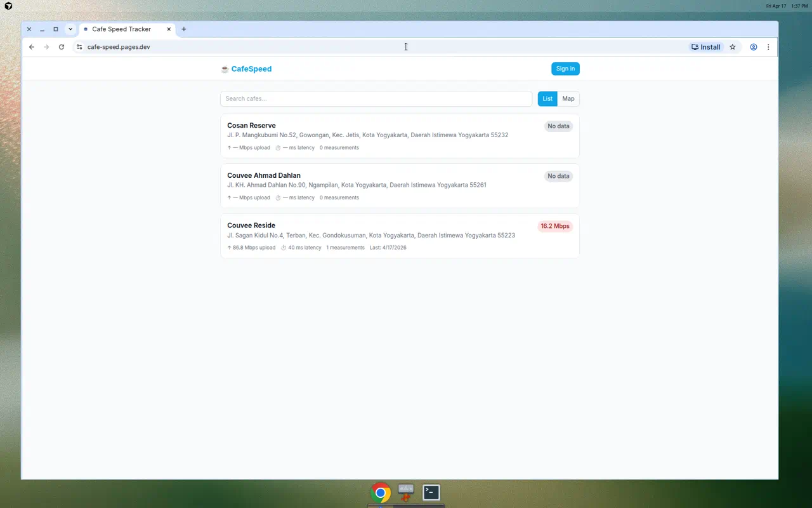This screenshot has width=812, height=508.
Task: Launch Terminal from the dock
Action: [x=431, y=492]
